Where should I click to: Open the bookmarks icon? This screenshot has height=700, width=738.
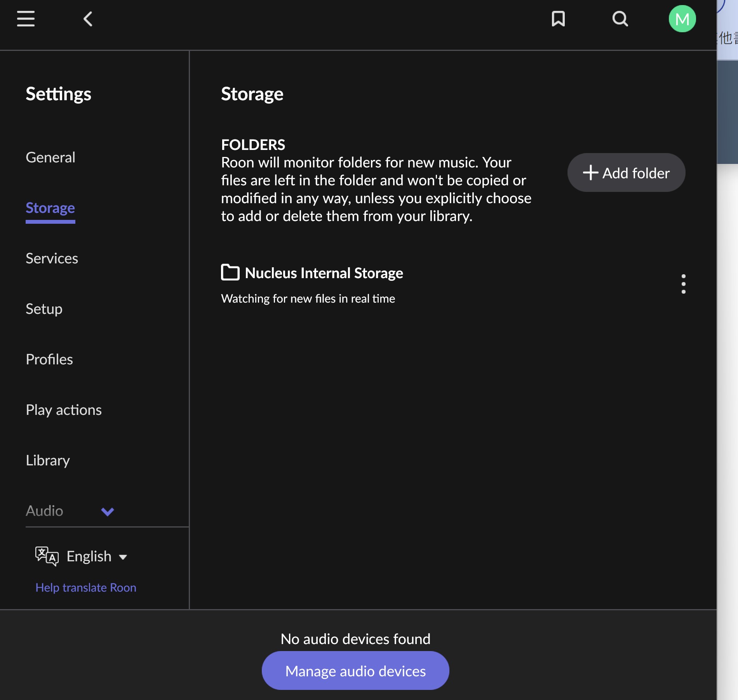coord(558,19)
